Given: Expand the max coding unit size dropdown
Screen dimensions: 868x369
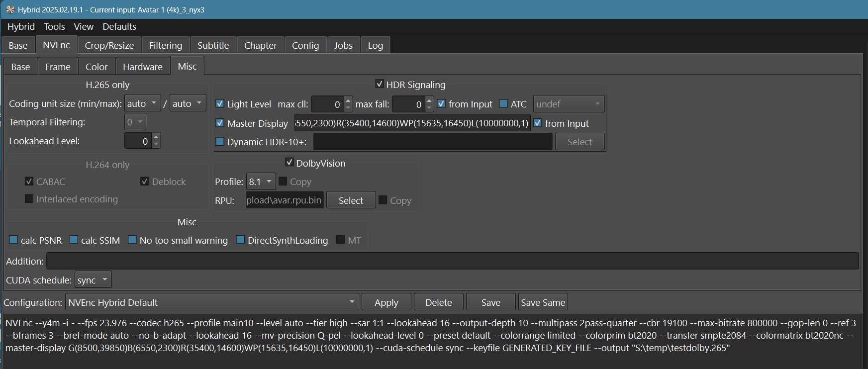Looking at the screenshot, I should [x=188, y=103].
